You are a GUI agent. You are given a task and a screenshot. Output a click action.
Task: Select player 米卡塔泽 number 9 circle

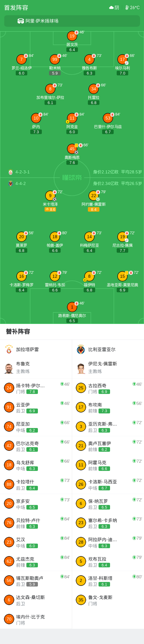coord(50,196)
